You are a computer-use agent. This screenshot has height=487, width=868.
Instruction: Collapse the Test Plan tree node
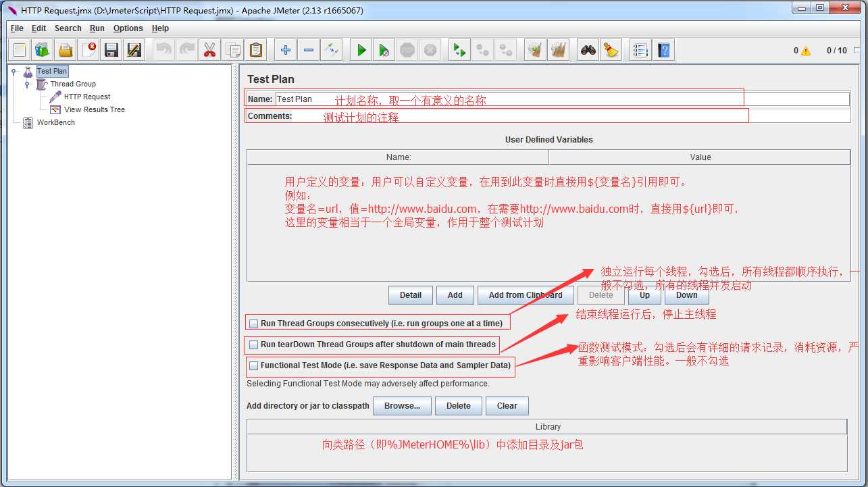(x=14, y=71)
